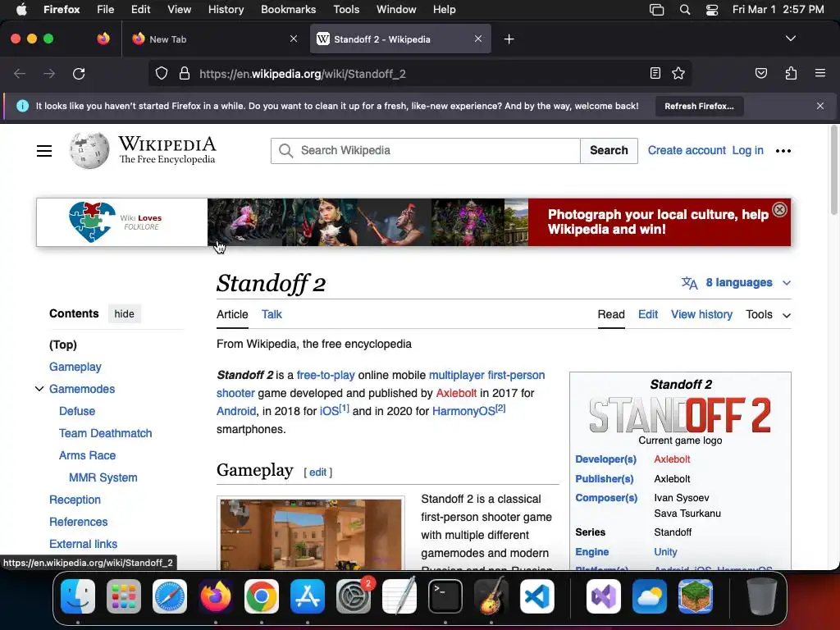Click the Refresh Firefox… button
The width and height of the screenshot is (840, 630).
pyautogui.click(x=699, y=106)
